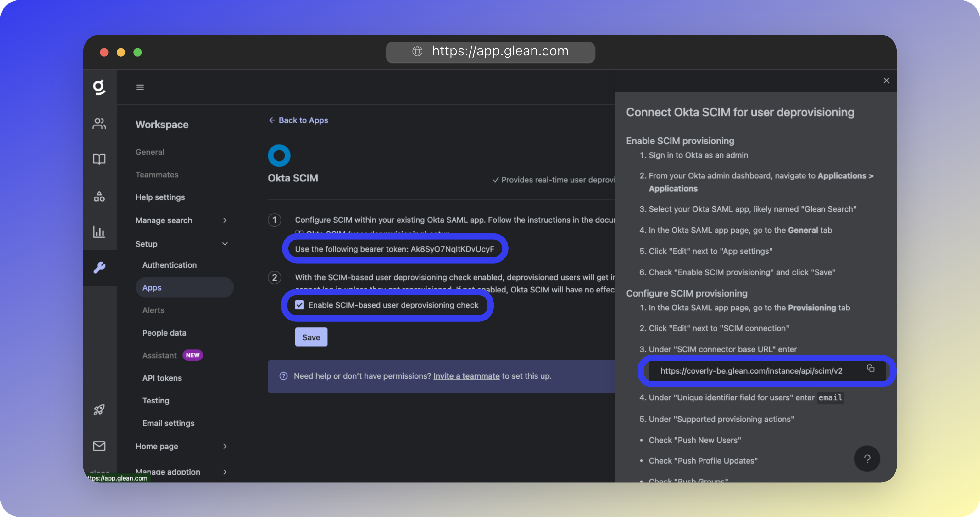Select API tokens in Setup menu

click(x=162, y=378)
